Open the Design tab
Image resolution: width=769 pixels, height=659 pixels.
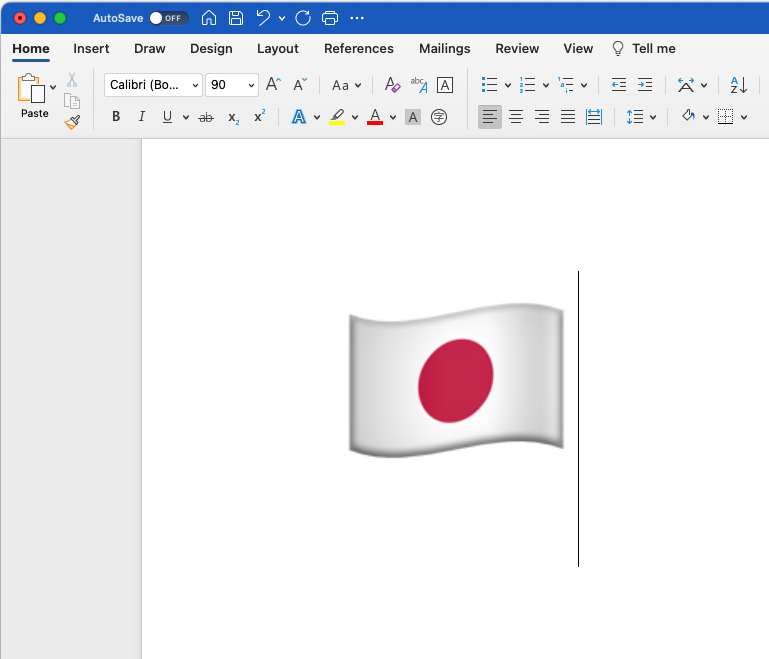(211, 49)
